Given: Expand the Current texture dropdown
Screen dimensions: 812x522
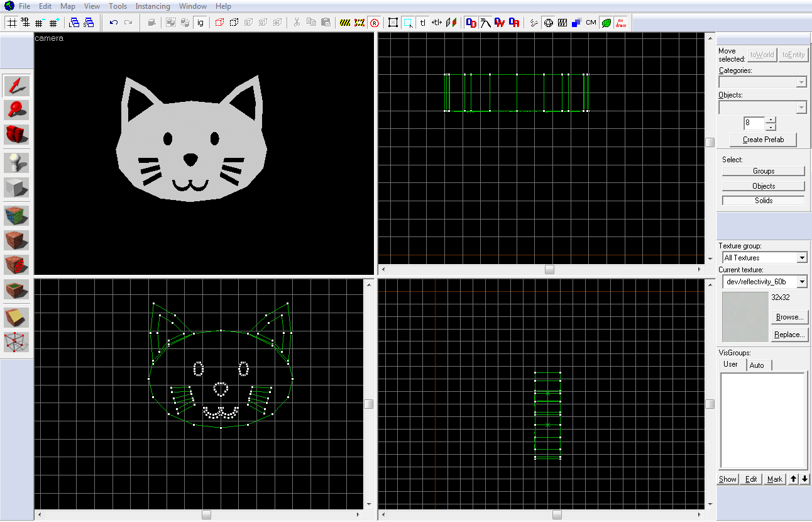Looking at the screenshot, I should 801,282.
